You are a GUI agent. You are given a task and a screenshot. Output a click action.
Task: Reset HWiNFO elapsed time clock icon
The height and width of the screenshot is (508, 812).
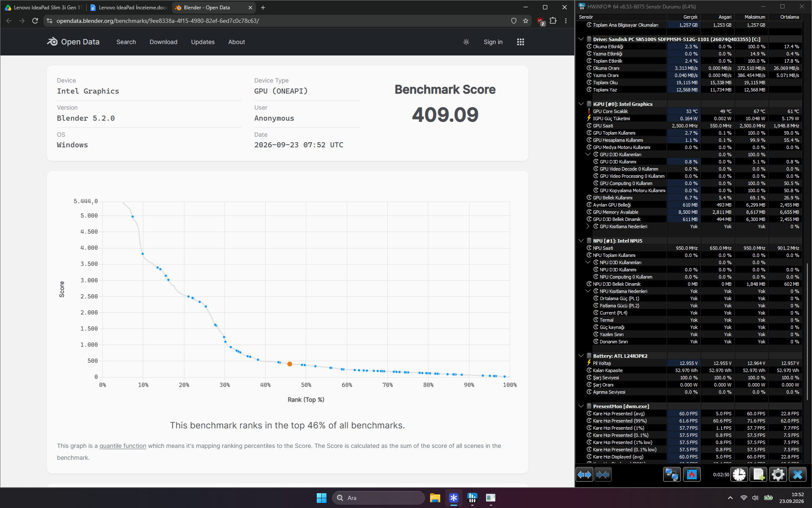point(739,475)
